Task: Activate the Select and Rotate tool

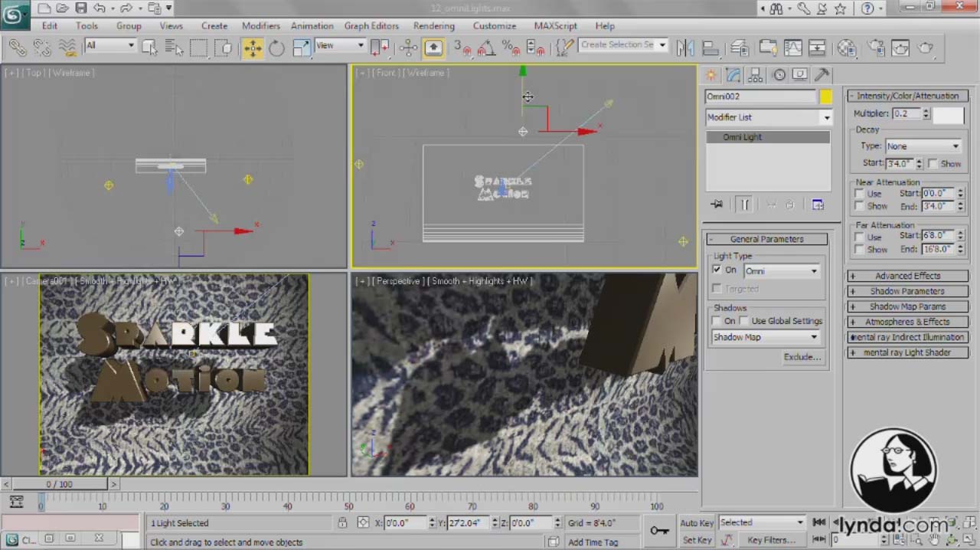Action: [x=276, y=48]
